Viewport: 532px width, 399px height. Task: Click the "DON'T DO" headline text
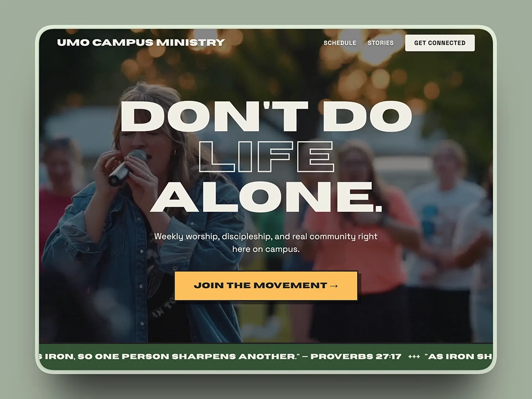pyautogui.click(x=266, y=116)
